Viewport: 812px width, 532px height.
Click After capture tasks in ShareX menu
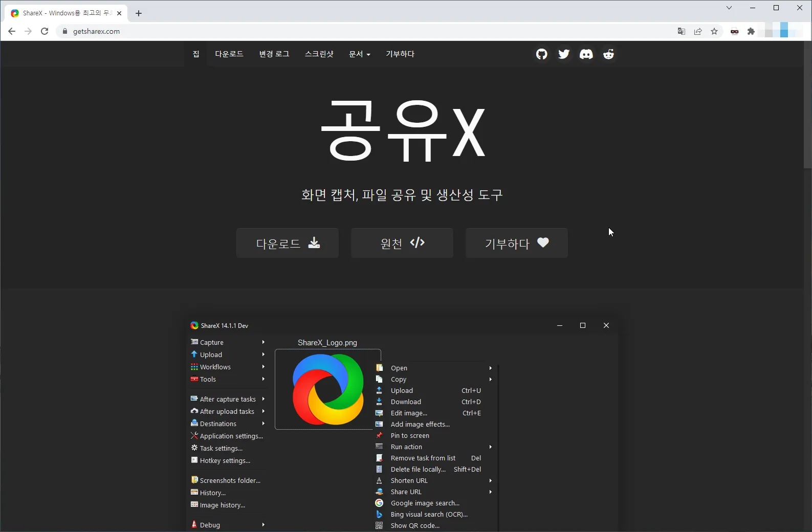pyautogui.click(x=228, y=399)
